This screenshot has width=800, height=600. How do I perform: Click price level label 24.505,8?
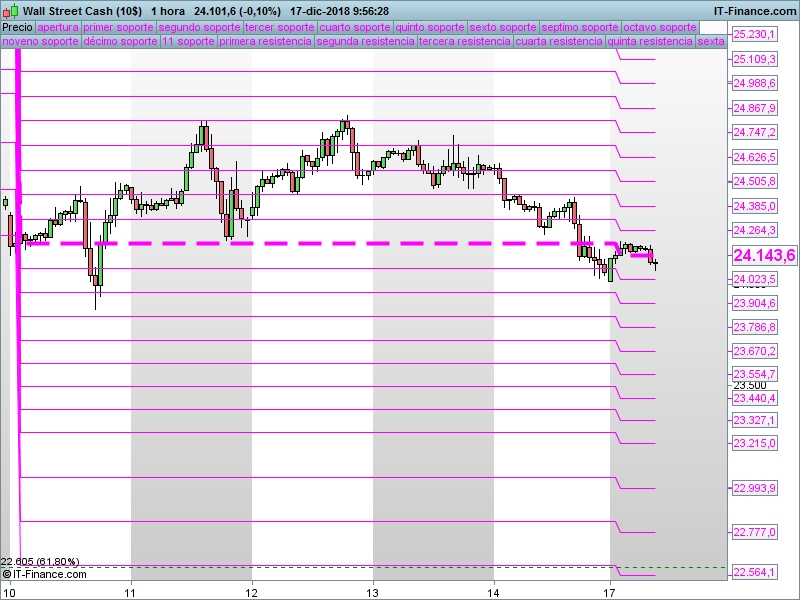pyautogui.click(x=755, y=181)
